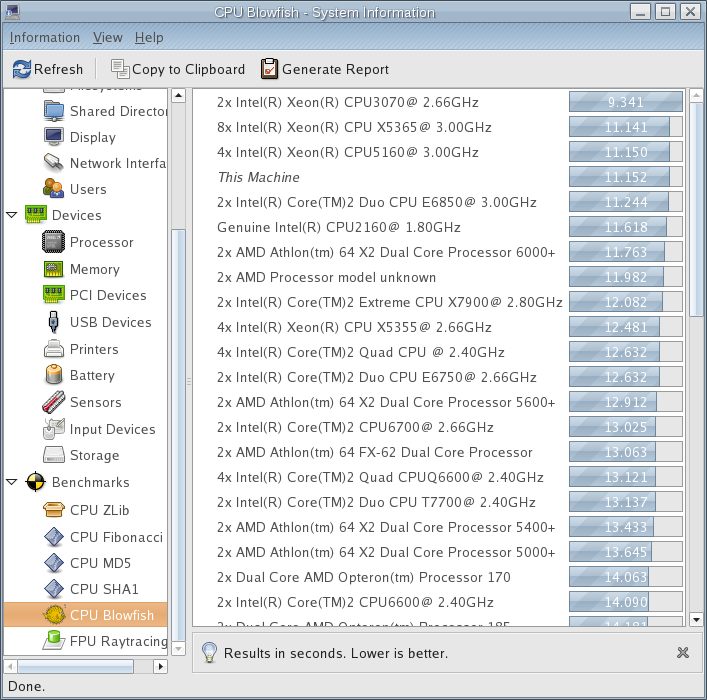Click the lightbulb hint icon
This screenshot has width=707, height=700.
(x=209, y=653)
